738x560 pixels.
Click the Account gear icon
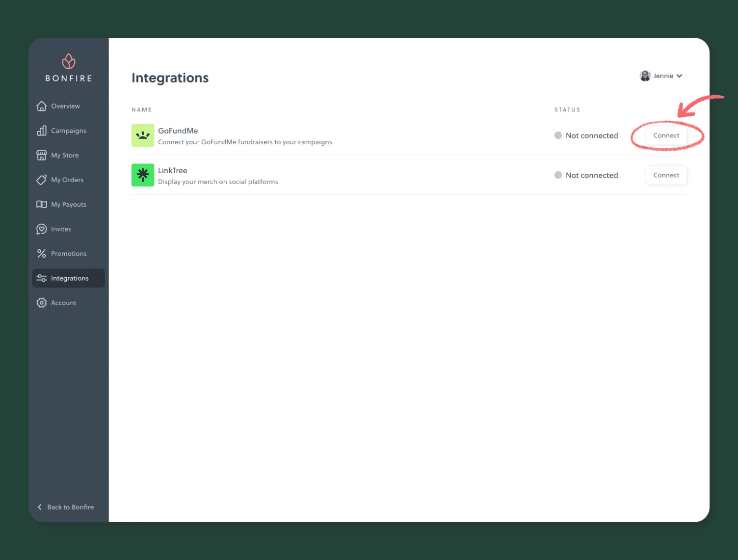(x=42, y=303)
